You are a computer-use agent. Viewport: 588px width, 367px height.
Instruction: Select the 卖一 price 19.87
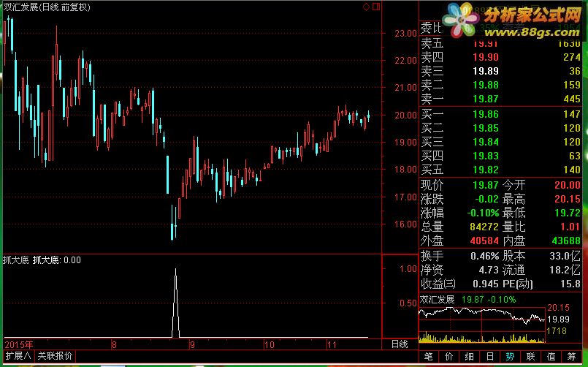[x=486, y=99]
